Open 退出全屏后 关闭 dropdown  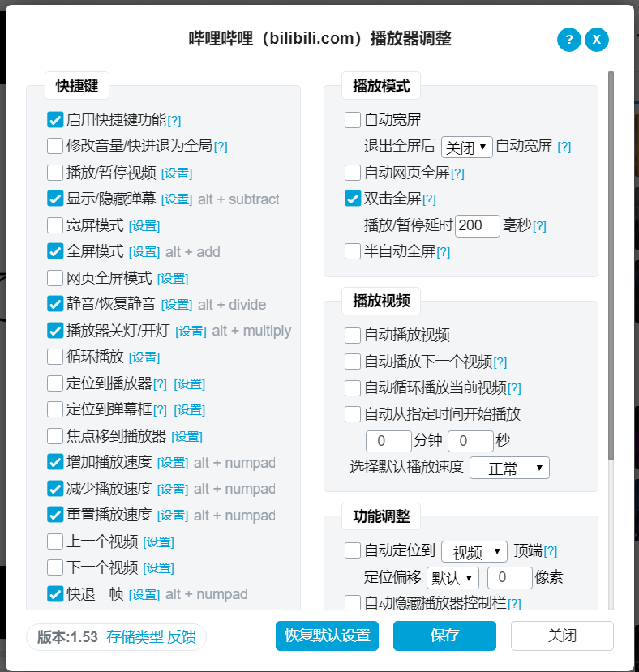tap(466, 148)
